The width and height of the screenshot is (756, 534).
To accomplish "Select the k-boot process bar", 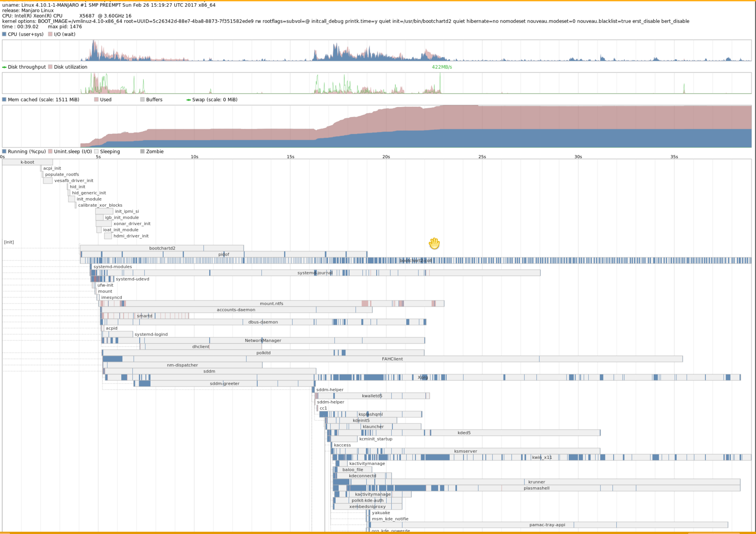I will [x=28, y=162].
